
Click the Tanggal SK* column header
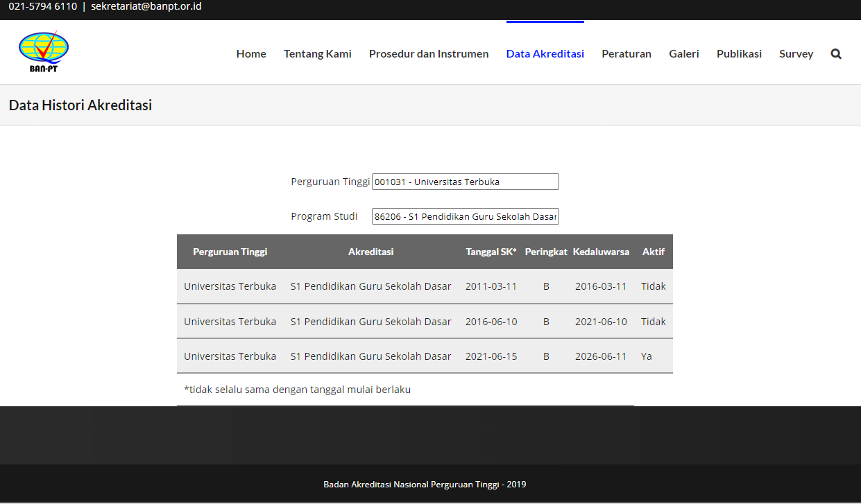point(491,252)
